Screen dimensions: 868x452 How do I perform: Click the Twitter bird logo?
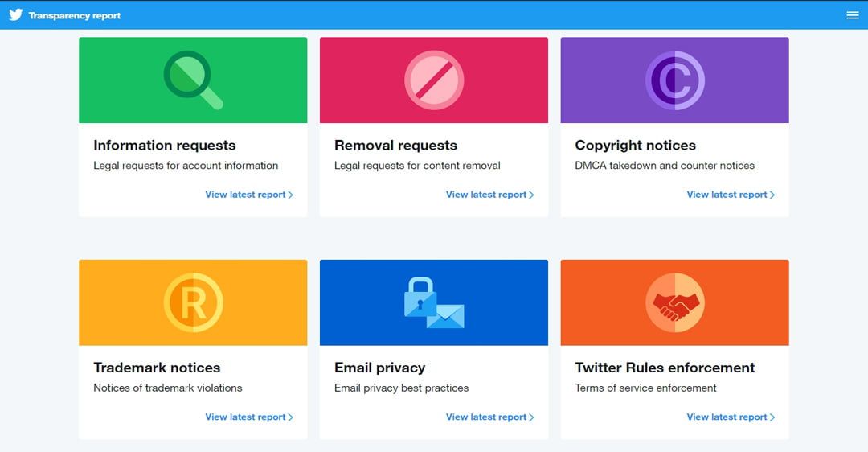[15, 15]
